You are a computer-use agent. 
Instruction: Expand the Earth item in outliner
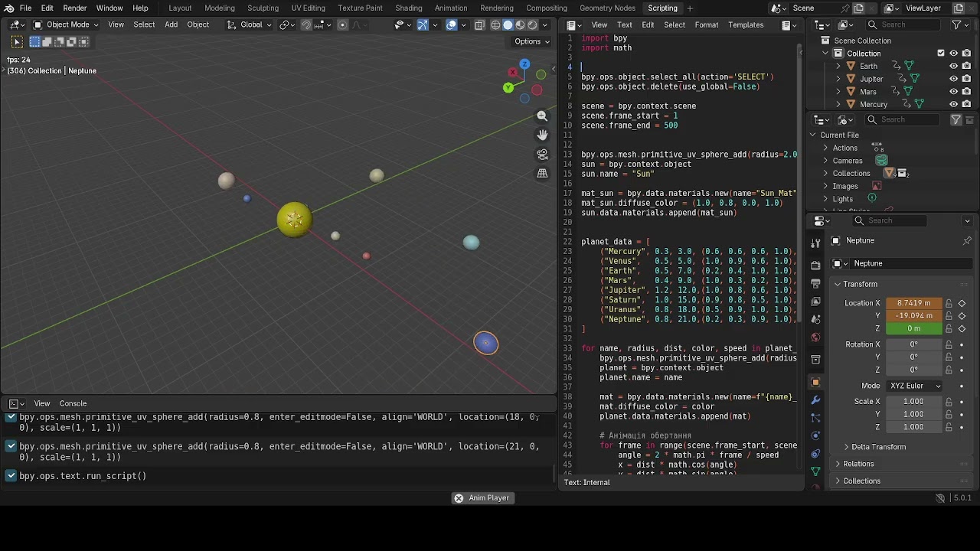(x=838, y=66)
